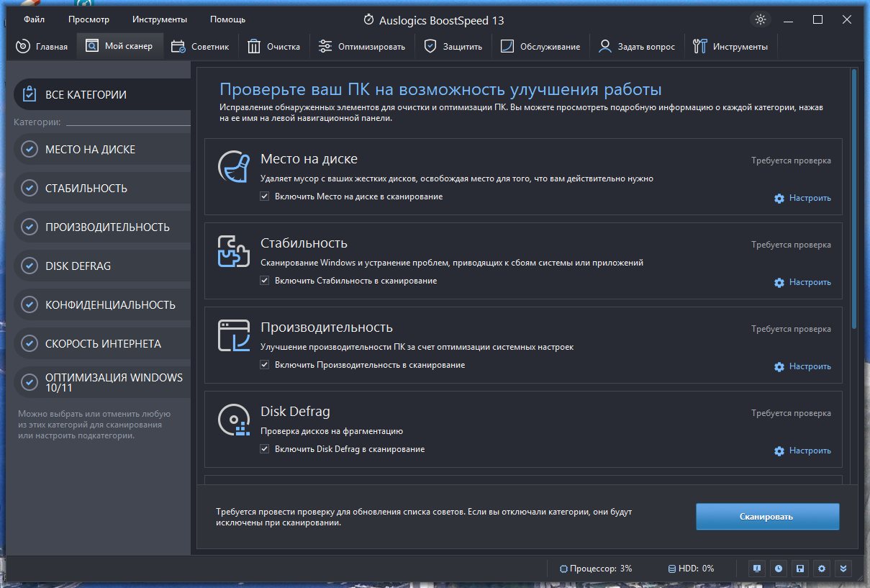Select the Защитить shield icon
The image size is (870, 588).
point(430,47)
